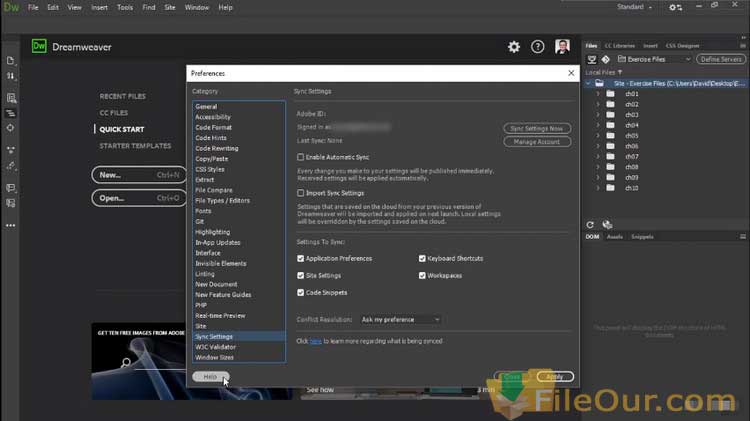Click the Local Files filter icon
This screenshot has height=421, width=750.
620,73
